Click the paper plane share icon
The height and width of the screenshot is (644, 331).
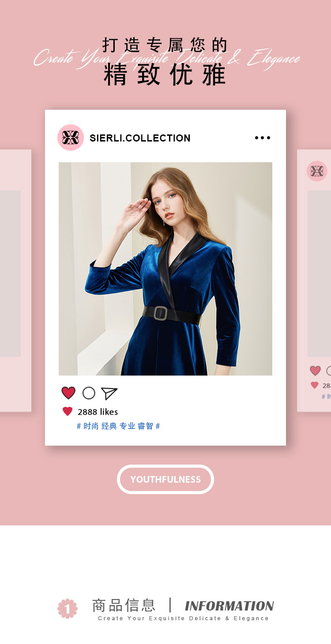tap(109, 393)
